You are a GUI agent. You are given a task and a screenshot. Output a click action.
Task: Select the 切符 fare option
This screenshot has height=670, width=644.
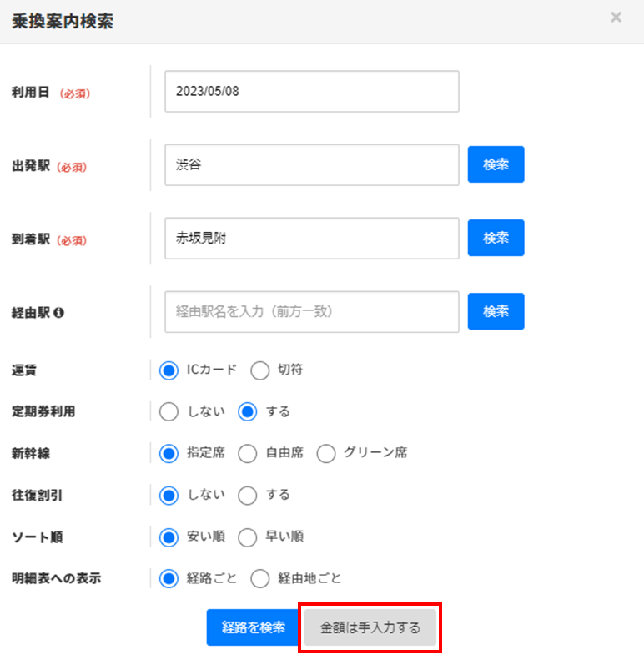tap(259, 370)
